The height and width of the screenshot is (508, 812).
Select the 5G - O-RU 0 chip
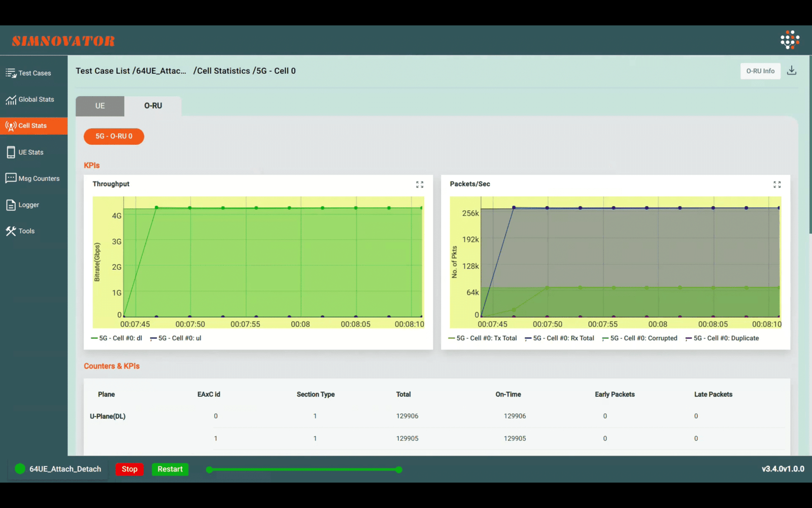[114, 136]
